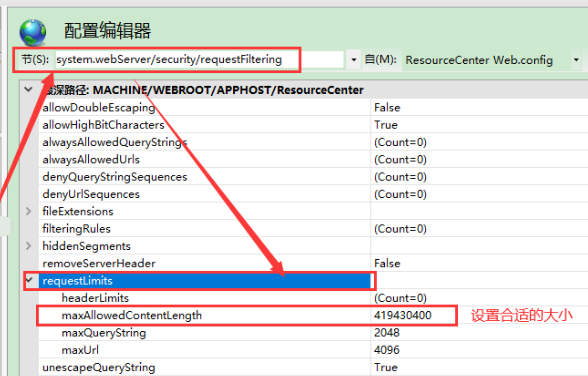Select the alwaysAllowedUrls row

tap(313, 159)
